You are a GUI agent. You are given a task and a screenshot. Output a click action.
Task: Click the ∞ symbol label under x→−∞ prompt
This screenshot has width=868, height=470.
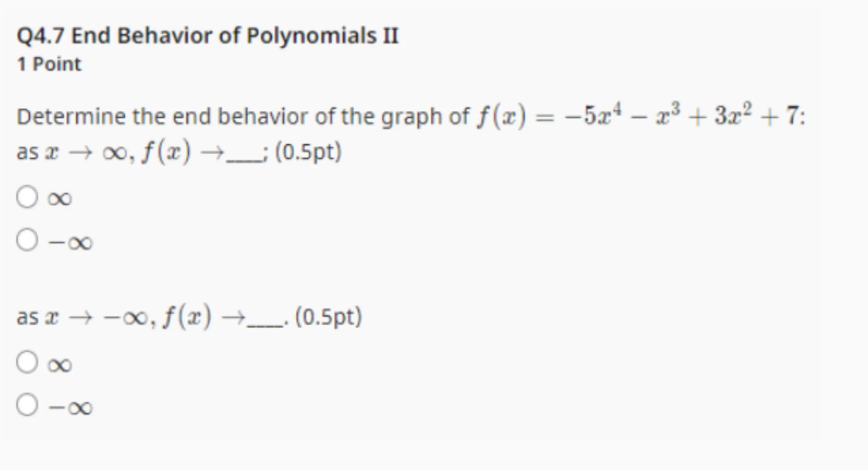tap(60, 365)
